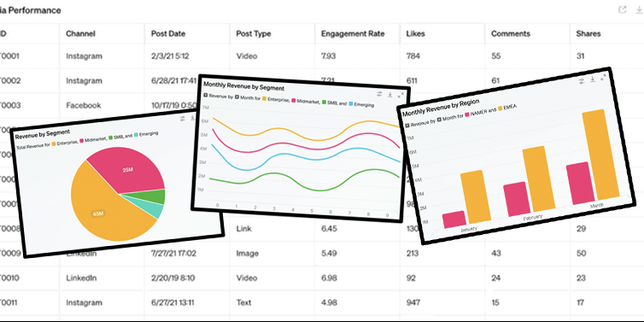644x322 pixels.
Task: Click engagement rate value 7.93
Action: coord(328,56)
